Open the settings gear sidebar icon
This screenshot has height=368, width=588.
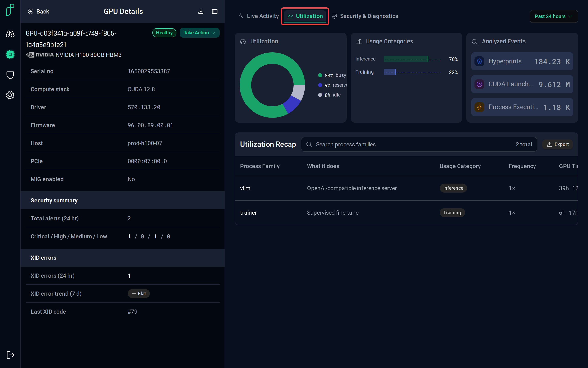point(10,95)
